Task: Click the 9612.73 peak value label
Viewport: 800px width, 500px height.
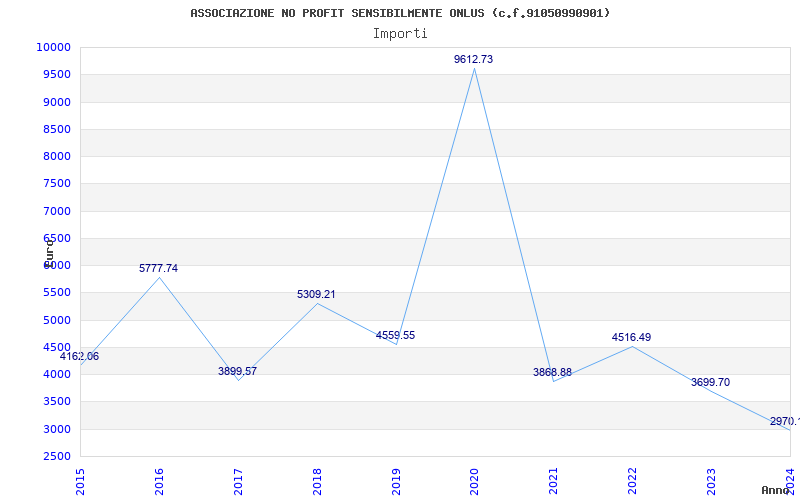Action: tap(473, 59)
